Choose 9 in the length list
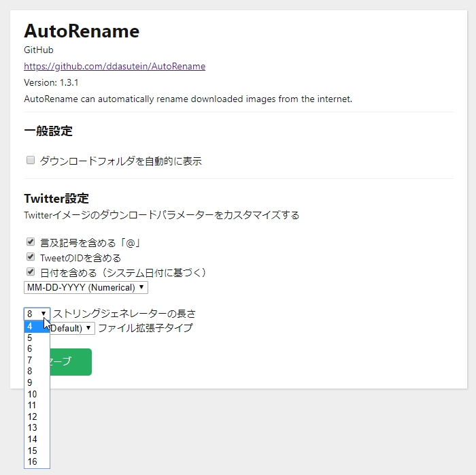The height and width of the screenshot is (475, 476). pyautogui.click(x=37, y=382)
